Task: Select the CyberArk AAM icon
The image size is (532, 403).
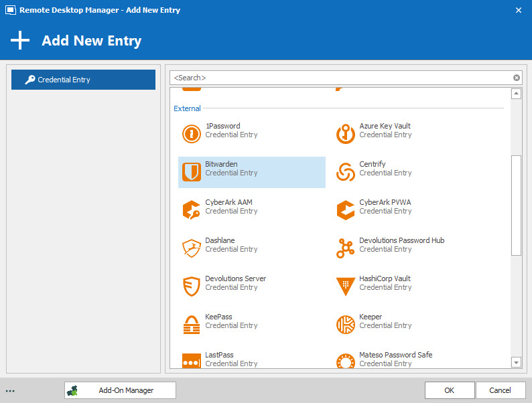Action: (192, 210)
